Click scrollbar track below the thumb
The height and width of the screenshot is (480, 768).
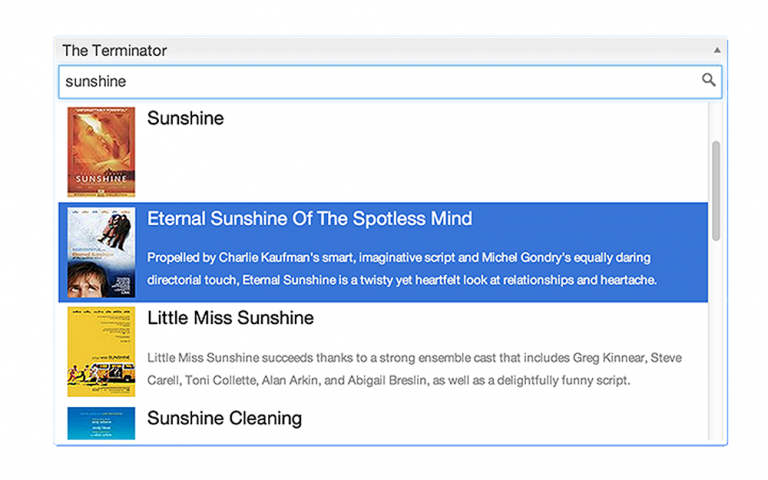(x=715, y=340)
